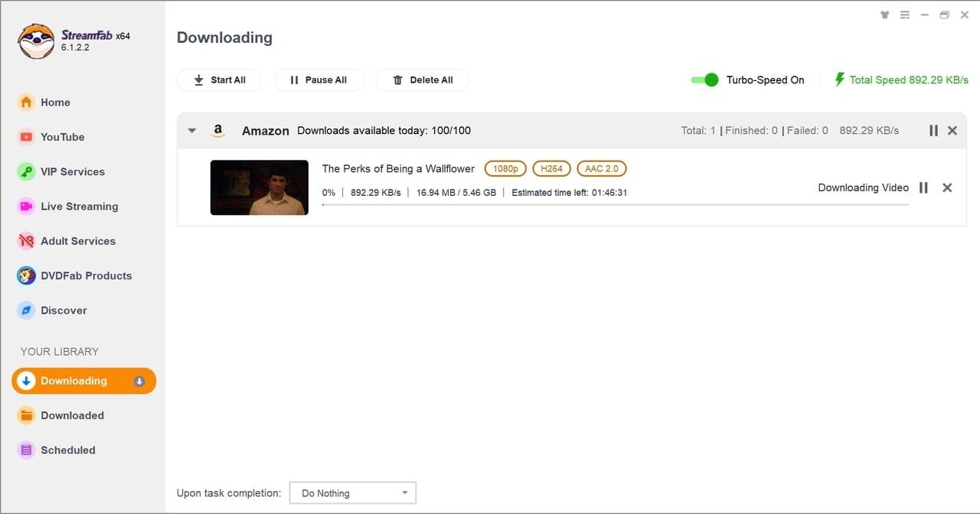Disable Turbo-Speed mode
The width and height of the screenshot is (980, 514).
(x=704, y=80)
